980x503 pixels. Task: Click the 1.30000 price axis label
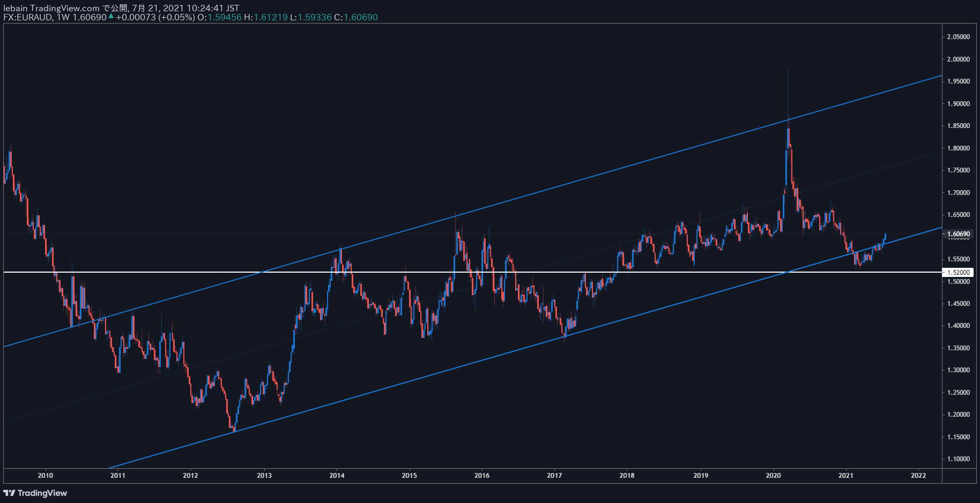pos(958,370)
